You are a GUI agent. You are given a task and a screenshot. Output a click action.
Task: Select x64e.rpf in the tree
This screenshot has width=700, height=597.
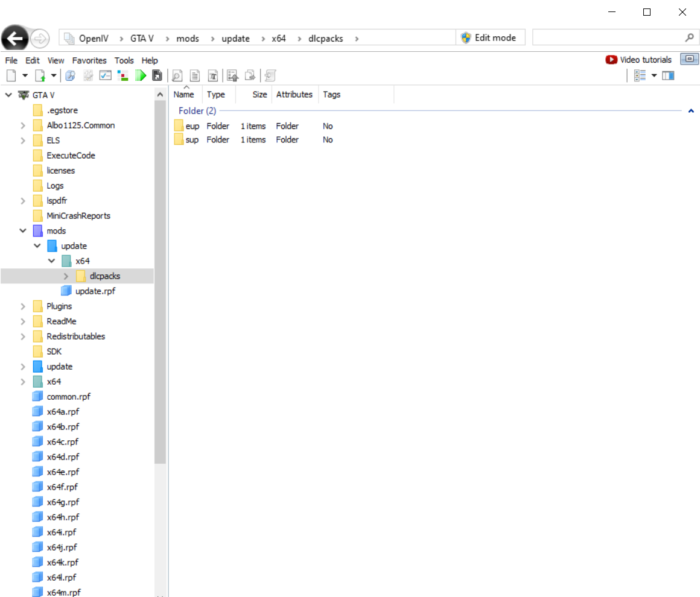[63, 472]
